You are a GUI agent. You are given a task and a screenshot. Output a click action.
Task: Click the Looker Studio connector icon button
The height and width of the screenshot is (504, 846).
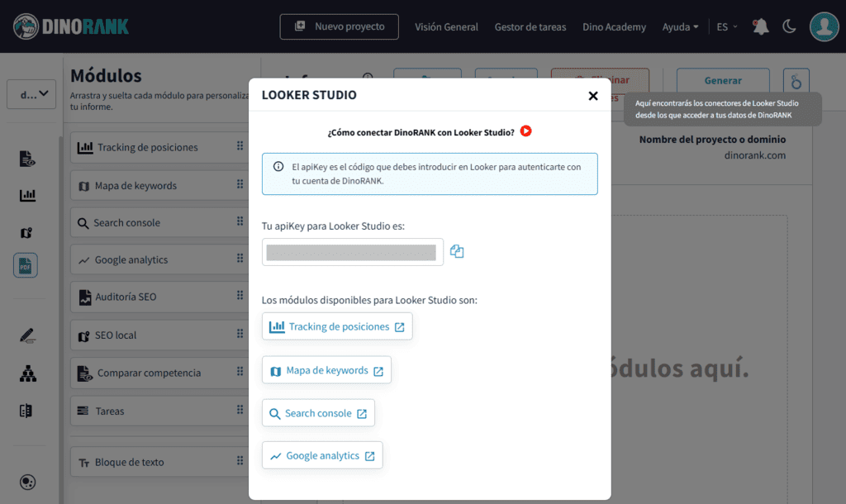pyautogui.click(x=796, y=81)
